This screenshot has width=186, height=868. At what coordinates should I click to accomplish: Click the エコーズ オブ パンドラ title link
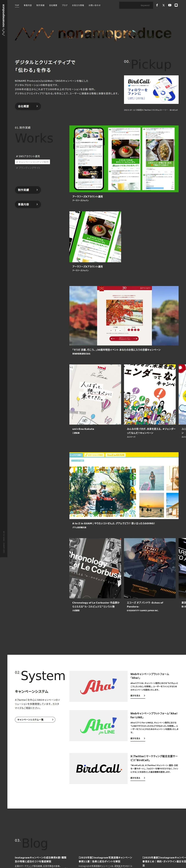[145, 605]
